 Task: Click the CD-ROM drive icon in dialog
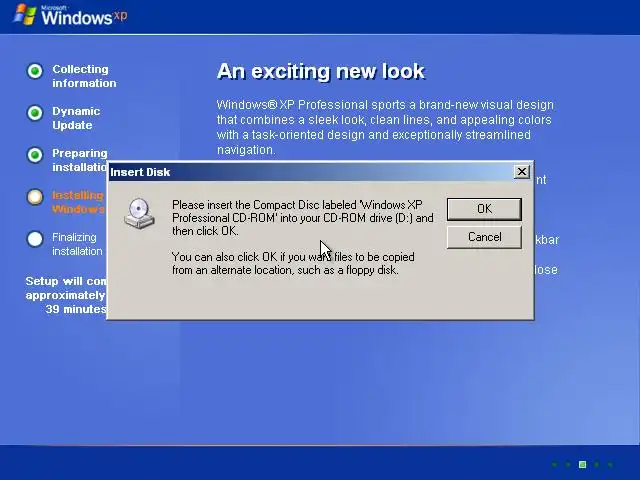pos(139,213)
